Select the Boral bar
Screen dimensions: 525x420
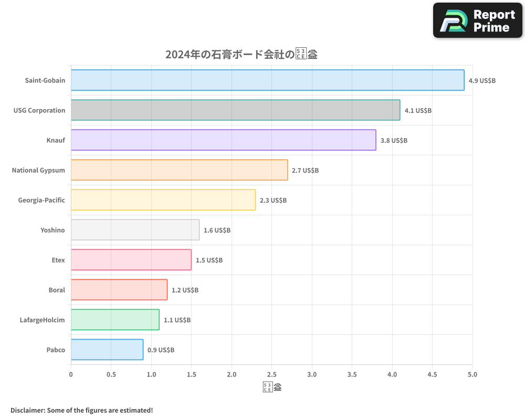[x=118, y=290]
